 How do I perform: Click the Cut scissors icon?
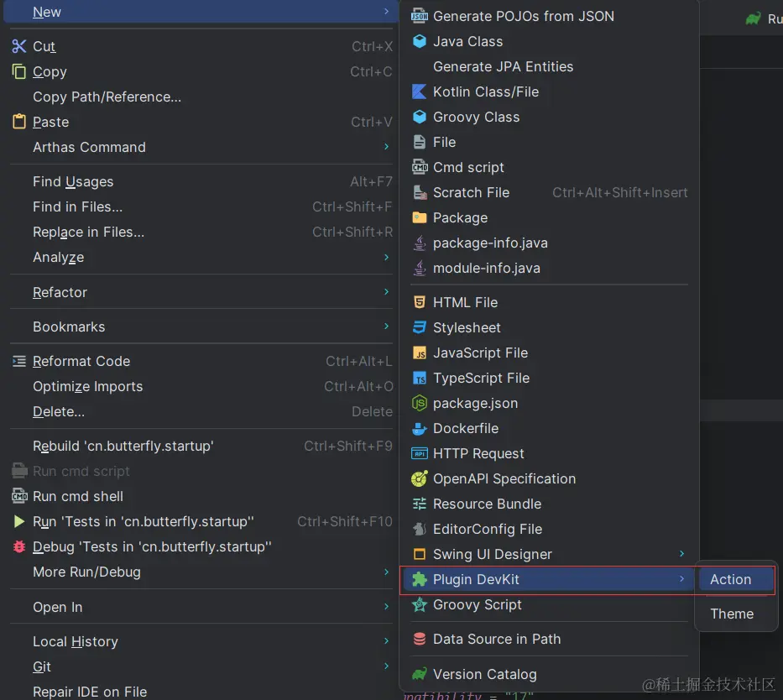tap(19, 46)
